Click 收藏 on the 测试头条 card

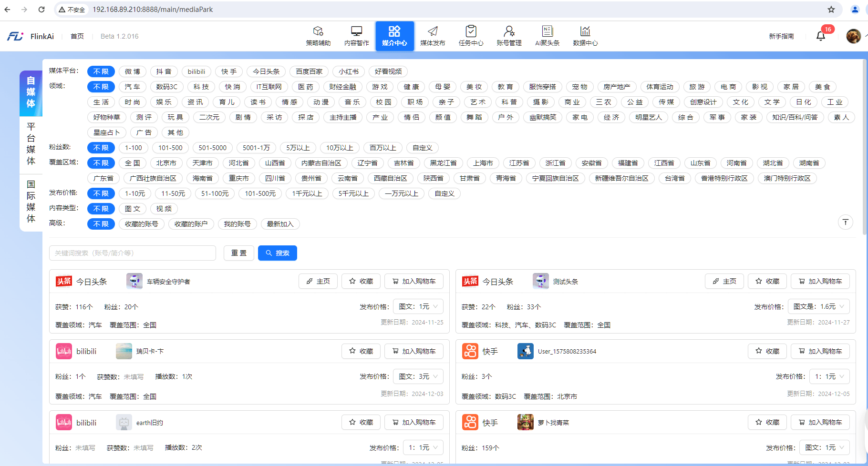(x=767, y=281)
